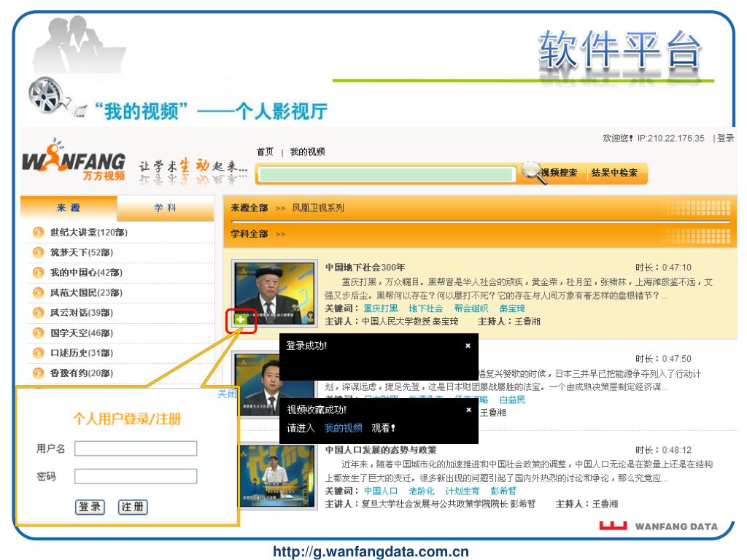Click 凤凰卫视系列 breadcrumb
Image resolution: width=747 pixels, height=560 pixels.
tap(318, 208)
